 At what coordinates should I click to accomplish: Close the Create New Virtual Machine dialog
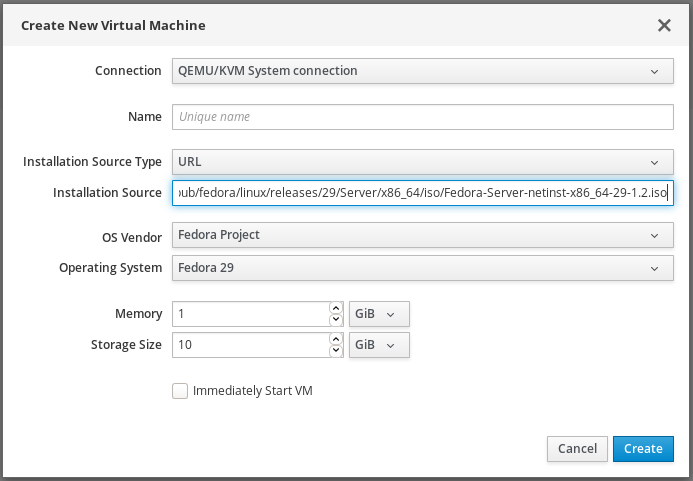664,25
